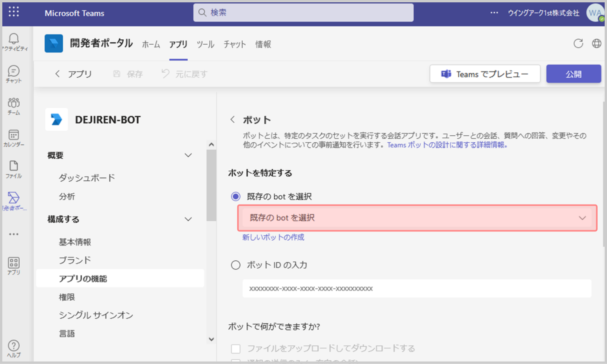The height and width of the screenshot is (364, 607).
Task: Return to the アプリ list with the back button
Action: (73, 74)
